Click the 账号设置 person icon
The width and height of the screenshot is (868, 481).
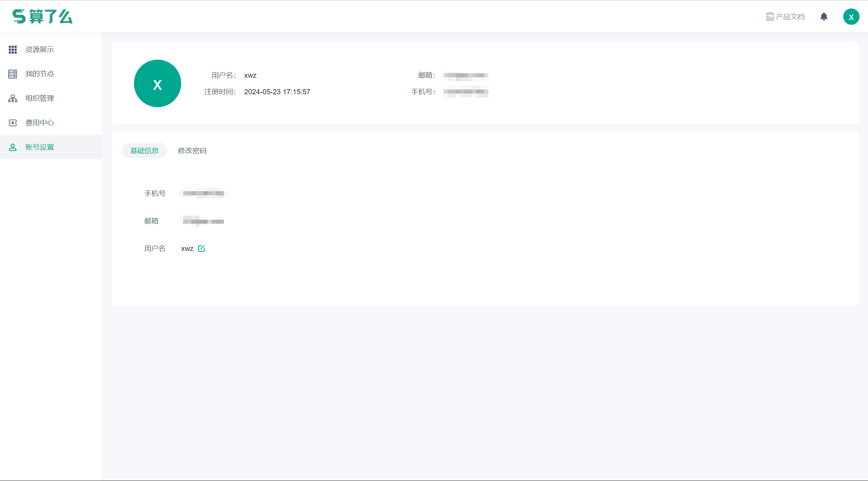point(13,147)
